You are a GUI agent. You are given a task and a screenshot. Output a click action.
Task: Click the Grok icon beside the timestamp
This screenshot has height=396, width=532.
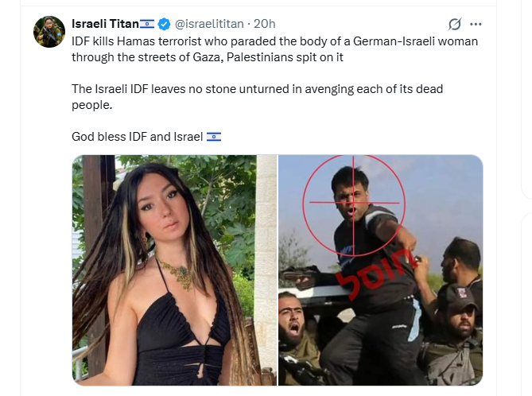pyautogui.click(x=455, y=24)
